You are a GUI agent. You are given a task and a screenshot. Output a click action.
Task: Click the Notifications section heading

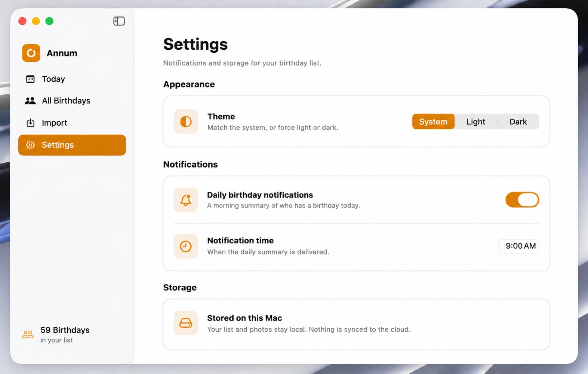coord(191,164)
